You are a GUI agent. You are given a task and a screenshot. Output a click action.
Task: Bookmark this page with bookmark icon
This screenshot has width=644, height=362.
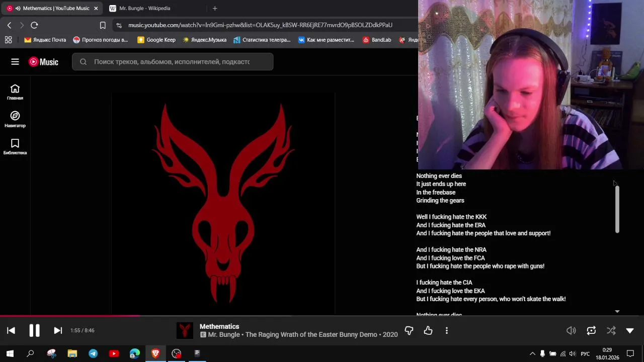tap(103, 25)
